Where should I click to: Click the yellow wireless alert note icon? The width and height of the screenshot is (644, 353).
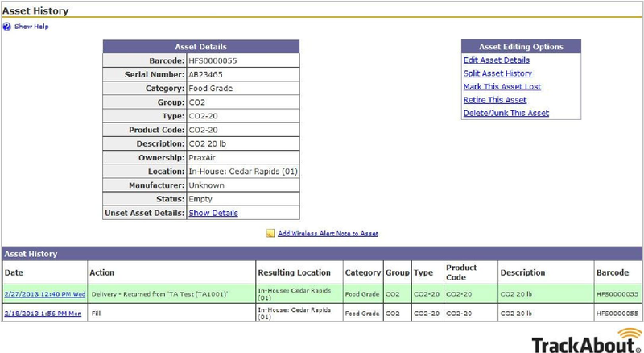click(x=270, y=233)
